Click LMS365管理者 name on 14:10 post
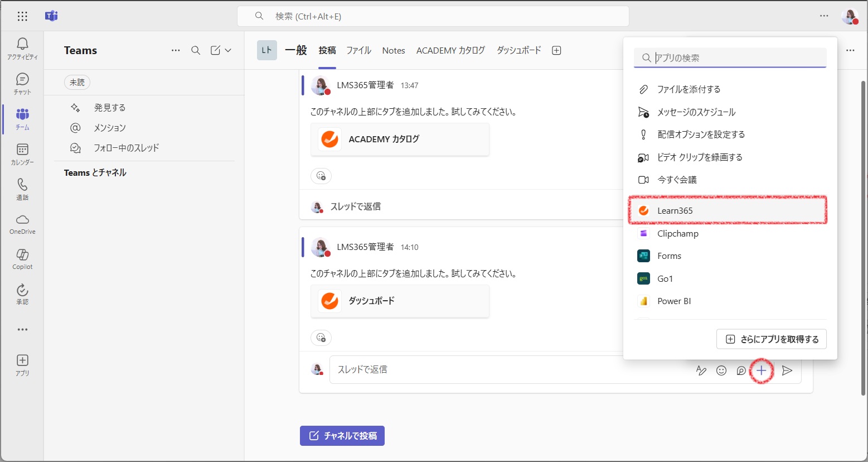 point(365,247)
